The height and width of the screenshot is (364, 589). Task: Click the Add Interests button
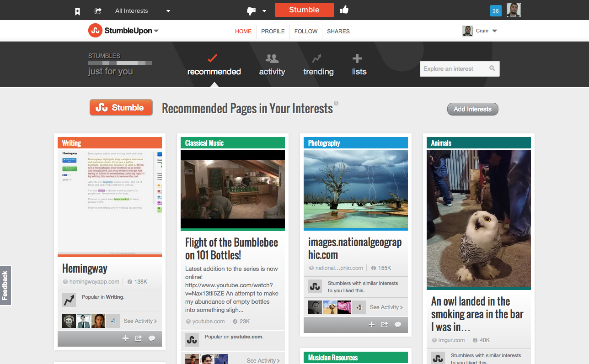(472, 109)
